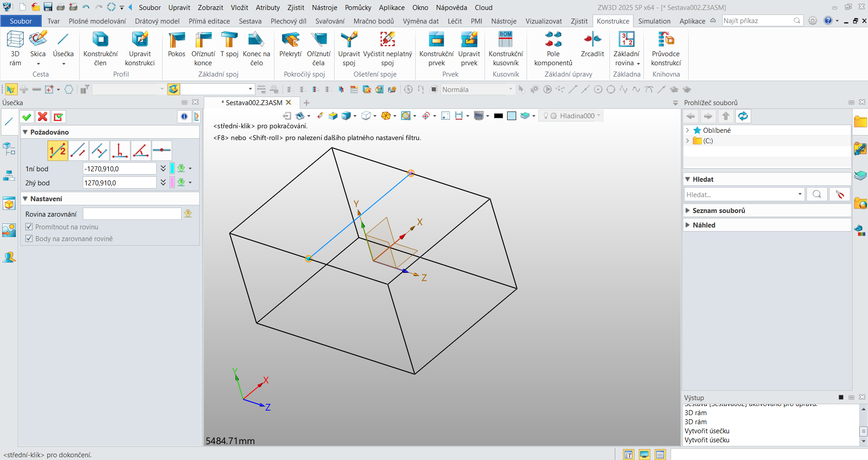Expand Seznam souborů section
The height and width of the screenshot is (460, 868).
[x=688, y=210]
